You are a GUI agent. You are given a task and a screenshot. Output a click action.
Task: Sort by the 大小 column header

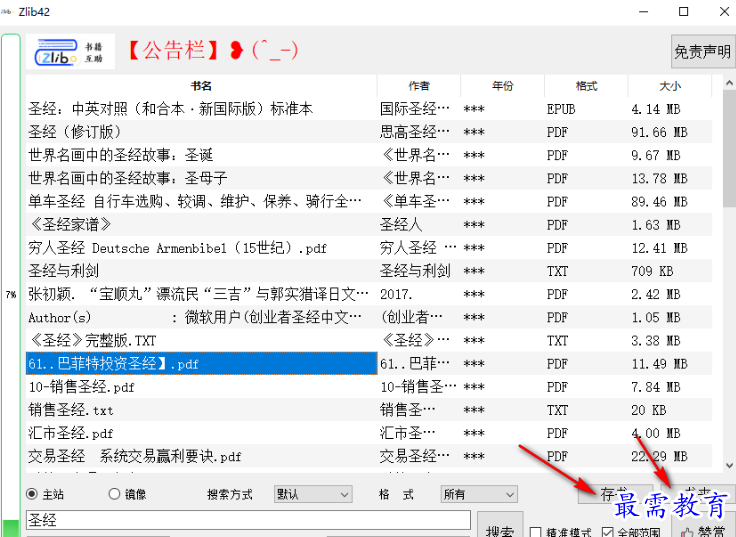point(670,86)
